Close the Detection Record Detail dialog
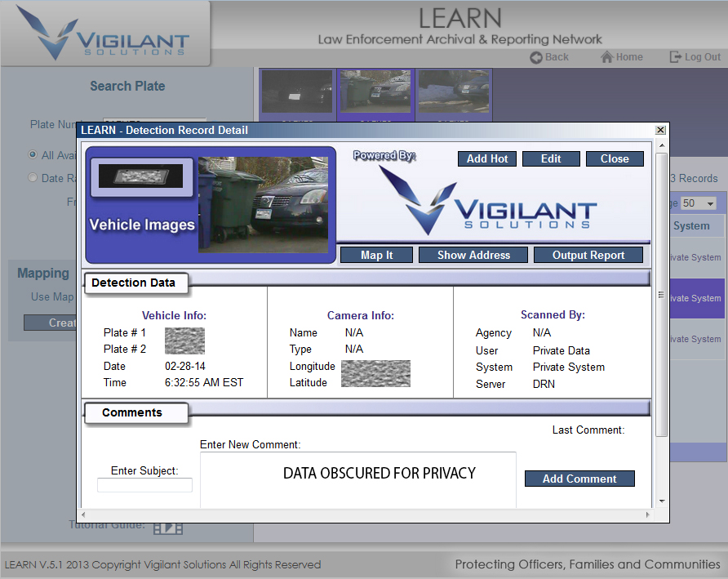 click(x=660, y=131)
